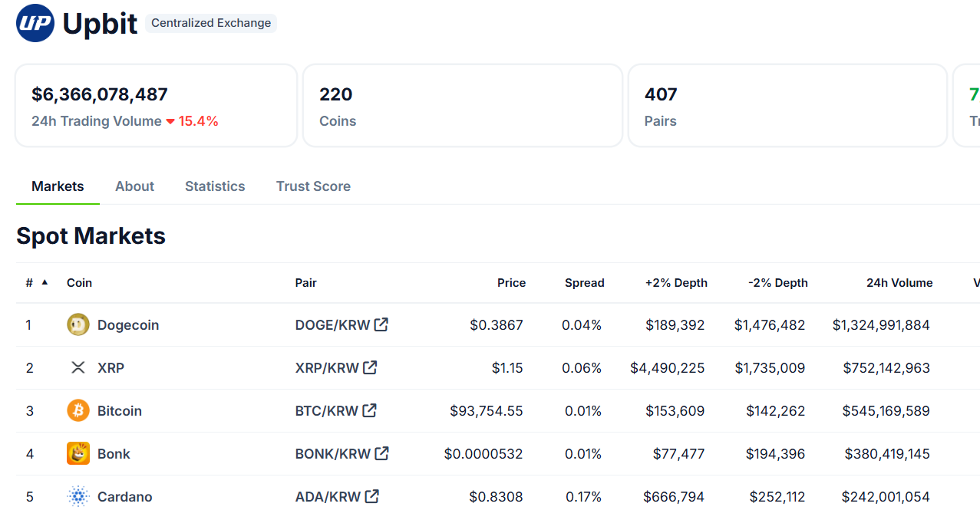Click the red down-arrow by 15.4%
The height and width of the screenshot is (510, 980).
(170, 121)
